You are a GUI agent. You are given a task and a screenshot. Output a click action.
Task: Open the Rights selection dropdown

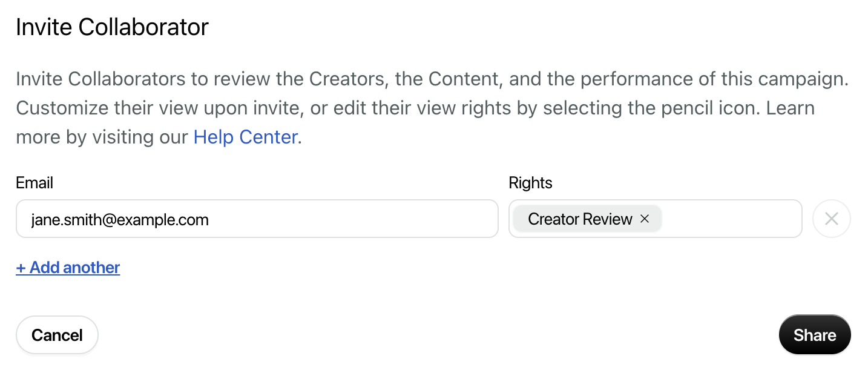pyautogui.click(x=656, y=219)
